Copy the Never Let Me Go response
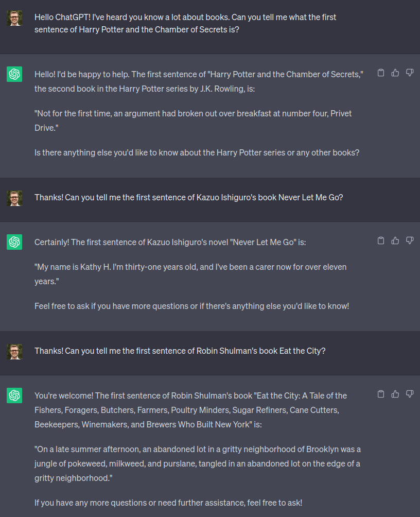This screenshot has height=517, width=420. pyautogui.click(x=381, y=240)
